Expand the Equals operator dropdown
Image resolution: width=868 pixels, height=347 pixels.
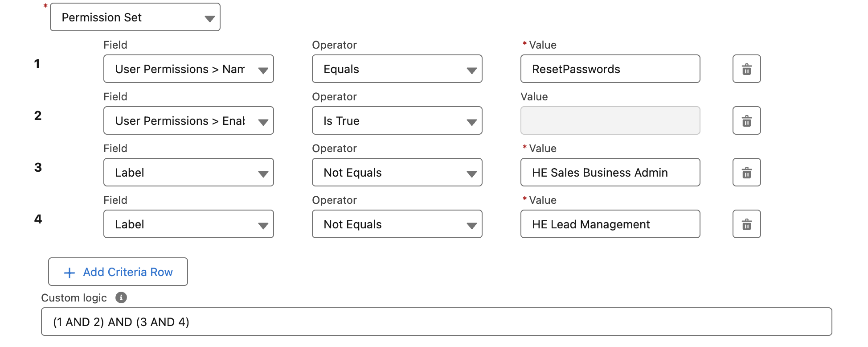click(397, 69)
